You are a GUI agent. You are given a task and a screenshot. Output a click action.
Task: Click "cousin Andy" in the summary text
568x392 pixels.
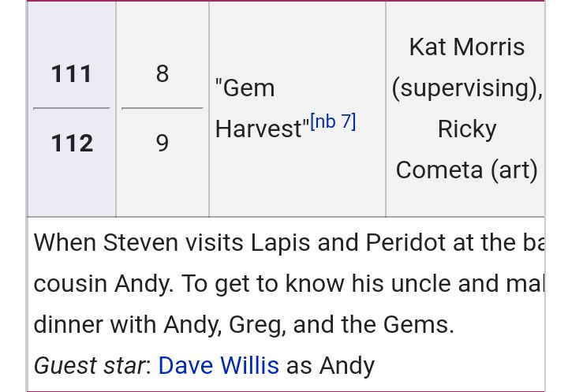pyautogui.click(x=103, y=284)
